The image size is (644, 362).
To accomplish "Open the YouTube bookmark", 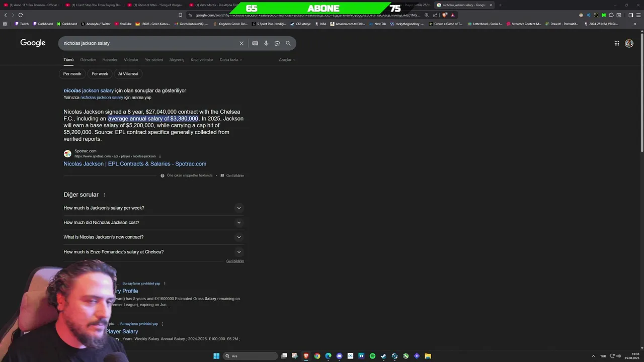I will (123, 24).
